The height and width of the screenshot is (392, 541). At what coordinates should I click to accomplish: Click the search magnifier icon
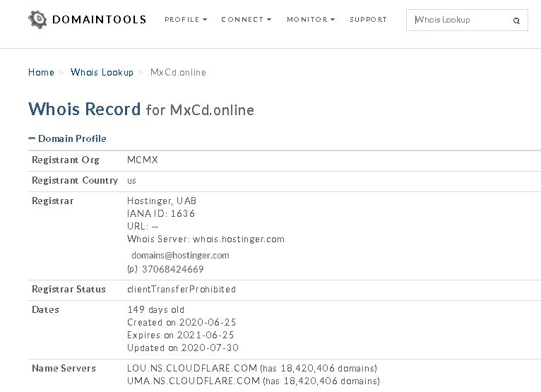(x=516, y=20)
